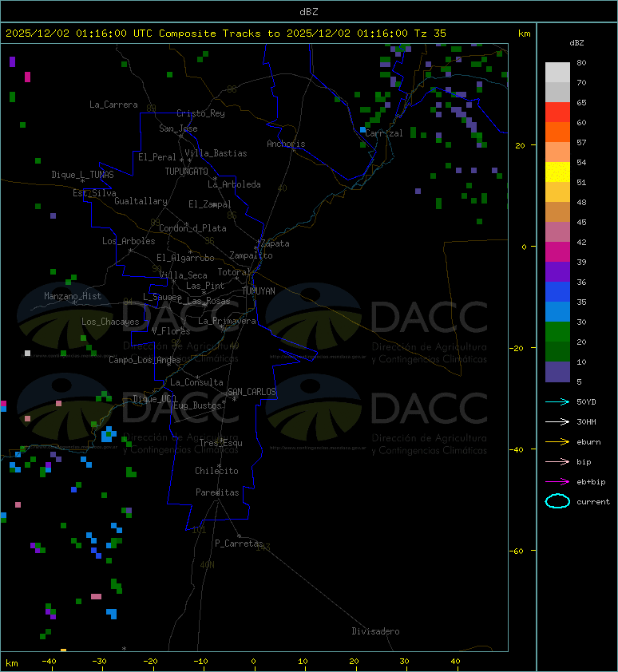Click the Cordon_d_Plata map label
Image resolution: width=618 pixels, height=672 pixels.
(192, 228)
